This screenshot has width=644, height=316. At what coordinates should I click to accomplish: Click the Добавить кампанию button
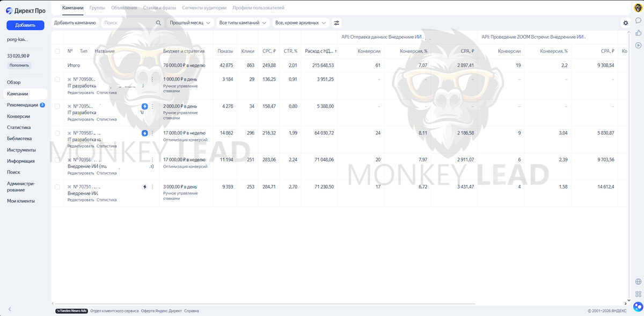(75, 23)
